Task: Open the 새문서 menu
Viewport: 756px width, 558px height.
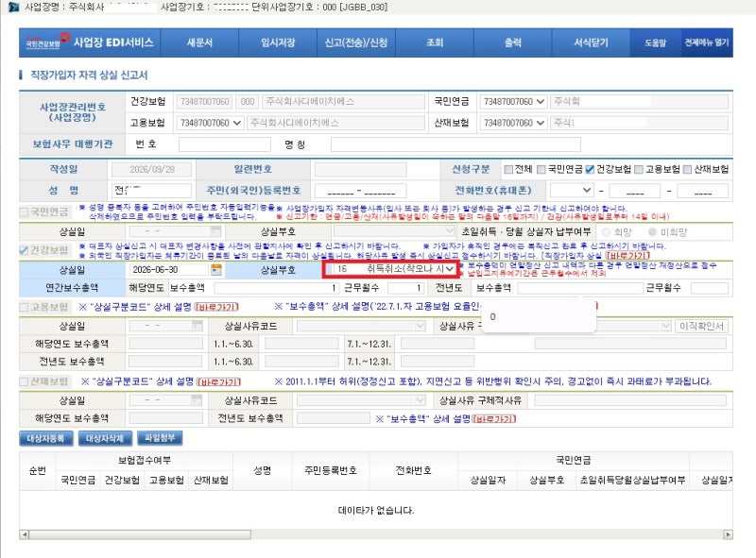Action: coord(199,42)
